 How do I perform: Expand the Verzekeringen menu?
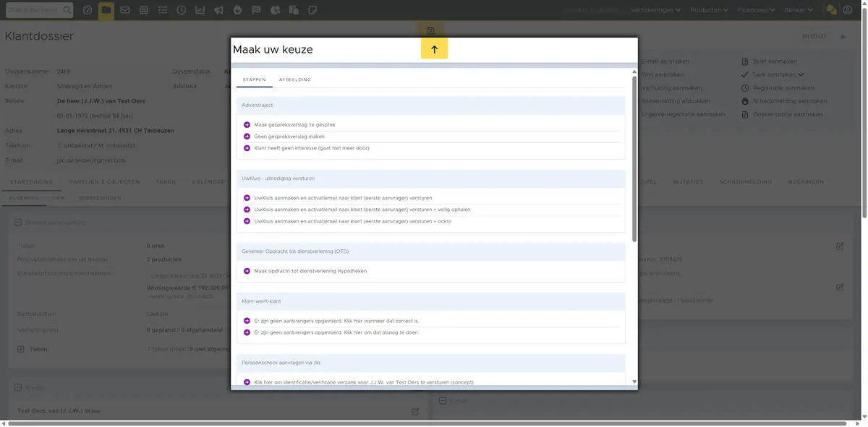656,10
